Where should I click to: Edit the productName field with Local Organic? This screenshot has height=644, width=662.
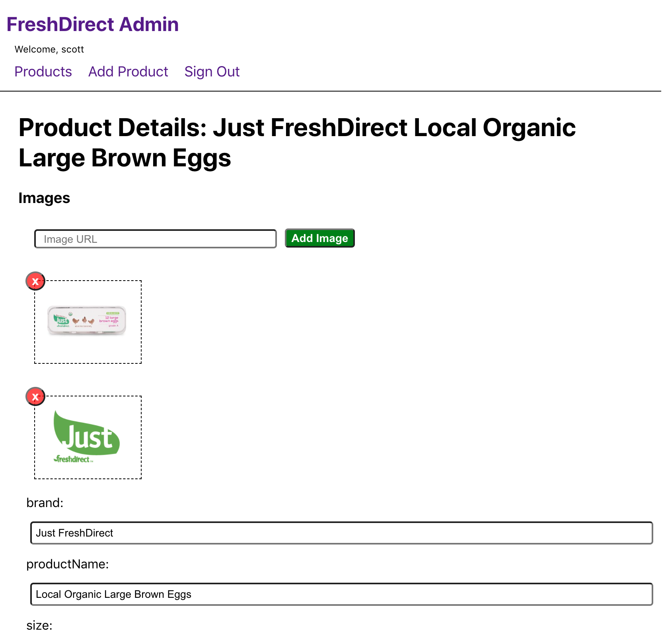(x=342, y=594)
